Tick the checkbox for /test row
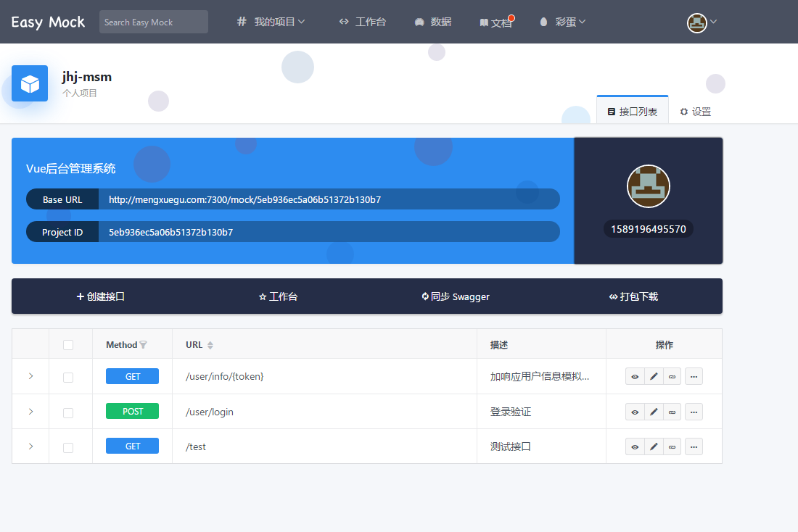This screenshot has width=798, height=532. coord(68,448)
